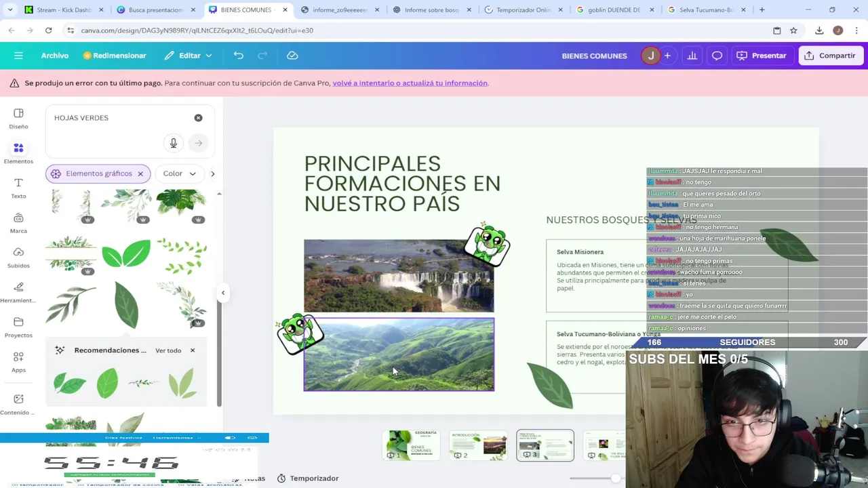Open the Archivo menu
Screen dimensions: 868x488
tap(54, 56)
